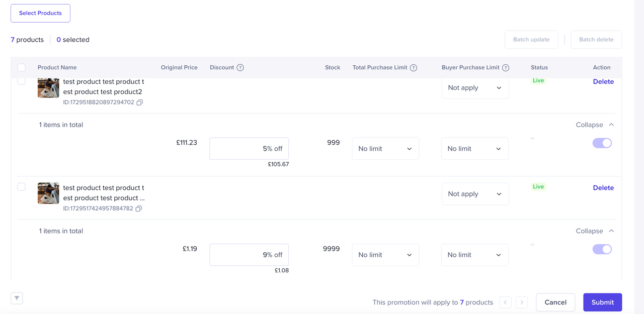Open Buyer Purchase Limit dropdown for £1.19 item
Image resolution: width=644 pixels, height=314 pixels.
point(474,255)
